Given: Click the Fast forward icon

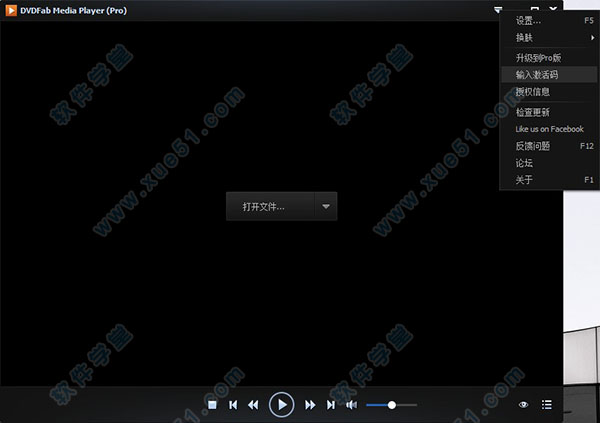Looking at the screenshot, I should [x=310, y=405].
